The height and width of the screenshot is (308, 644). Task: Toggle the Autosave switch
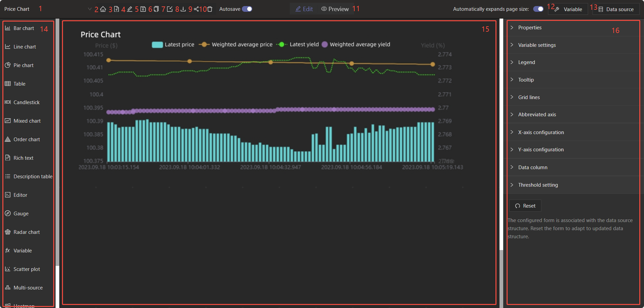coord(247,9)
